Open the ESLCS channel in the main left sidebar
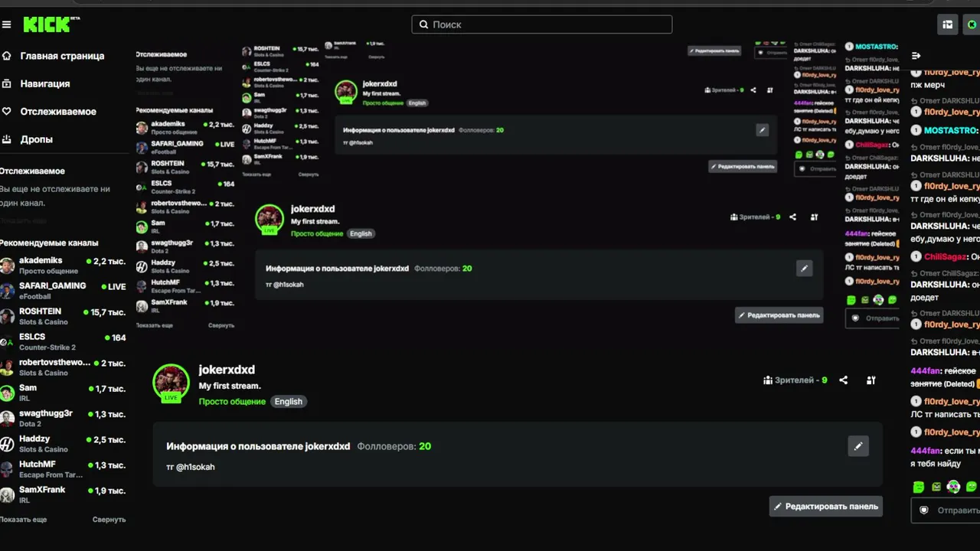 (64, 342)
